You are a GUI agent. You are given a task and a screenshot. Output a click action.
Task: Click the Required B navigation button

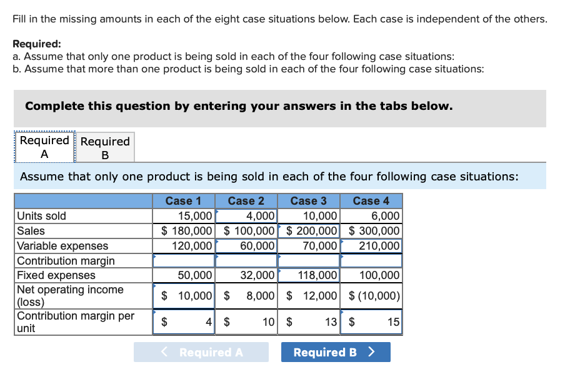[x=336, y=352]
